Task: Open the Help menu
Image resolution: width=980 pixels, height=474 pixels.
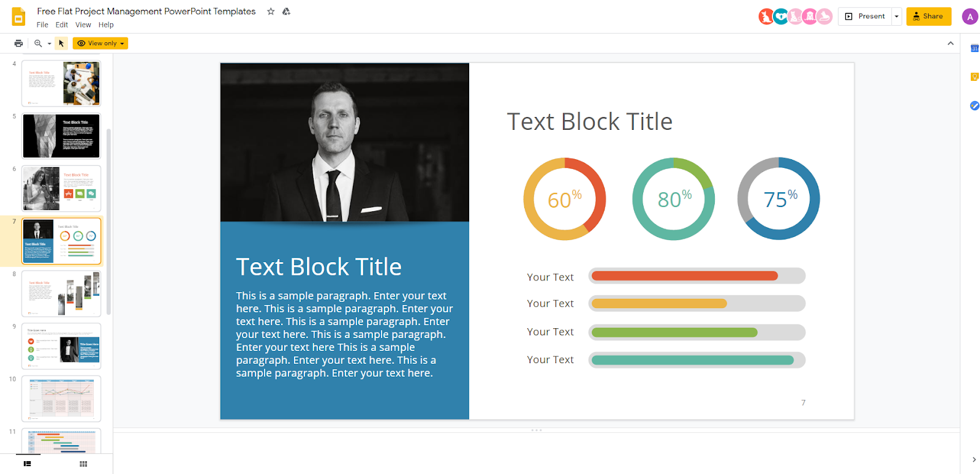Action: pyautogui.click(x=106, y=25)
